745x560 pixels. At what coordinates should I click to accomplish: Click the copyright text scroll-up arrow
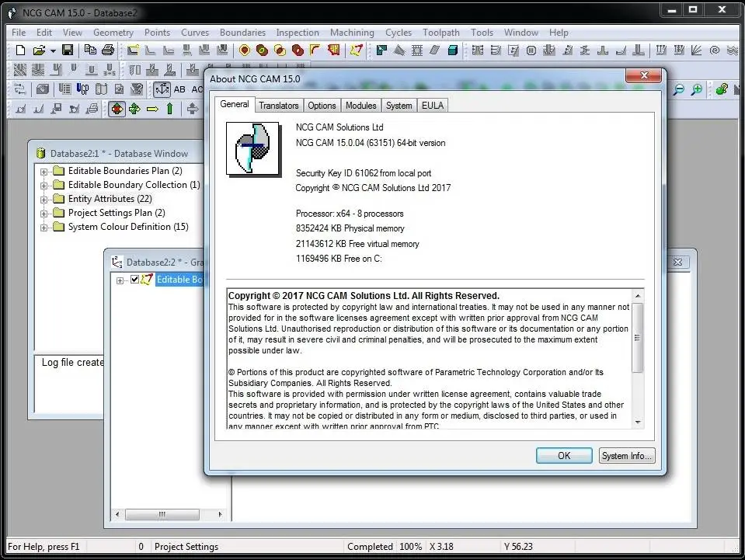[x=638, y=296]
